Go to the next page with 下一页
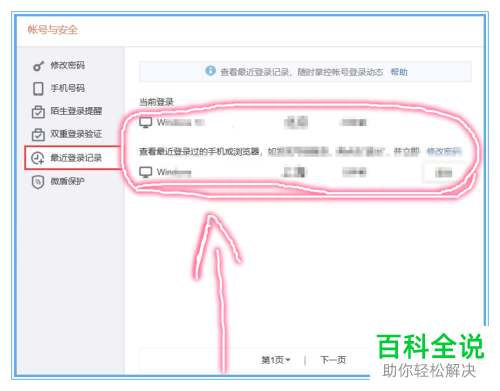 tap(333, 360)
